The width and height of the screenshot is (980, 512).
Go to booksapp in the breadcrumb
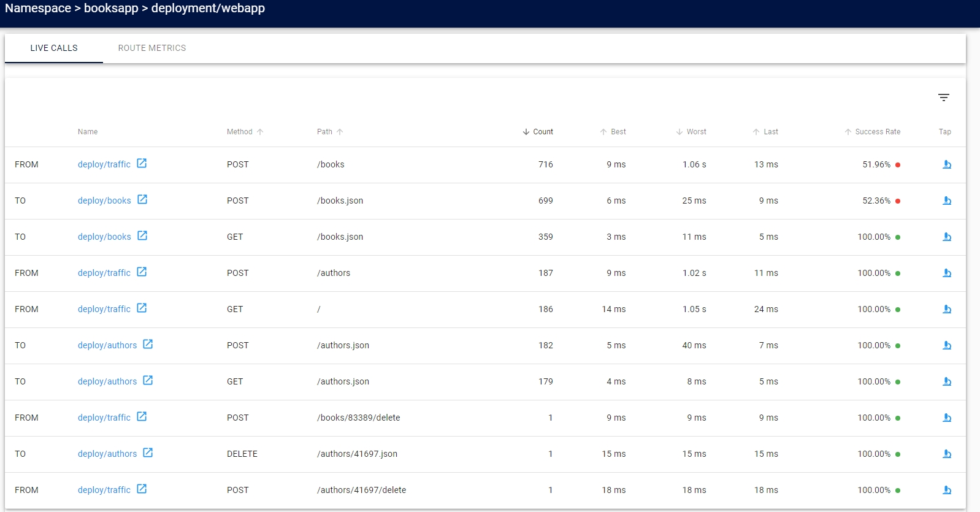click(x=111, y=8)
